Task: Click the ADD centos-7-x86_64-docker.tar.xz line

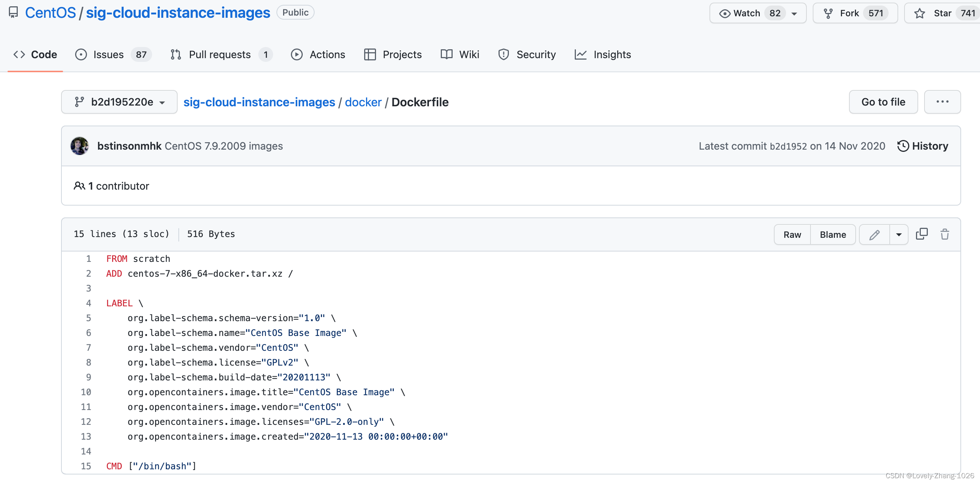Action: pos(199,274)
